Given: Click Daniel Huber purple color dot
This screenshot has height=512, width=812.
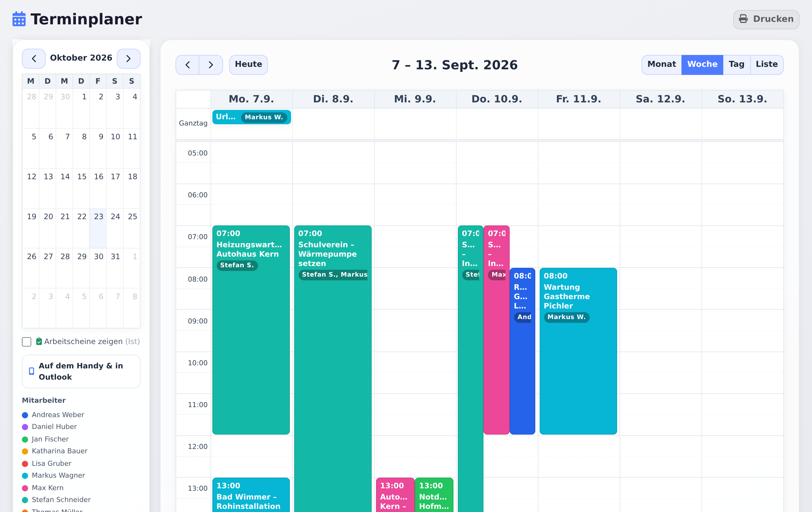Looking at the screenshot, I should 25,427.
